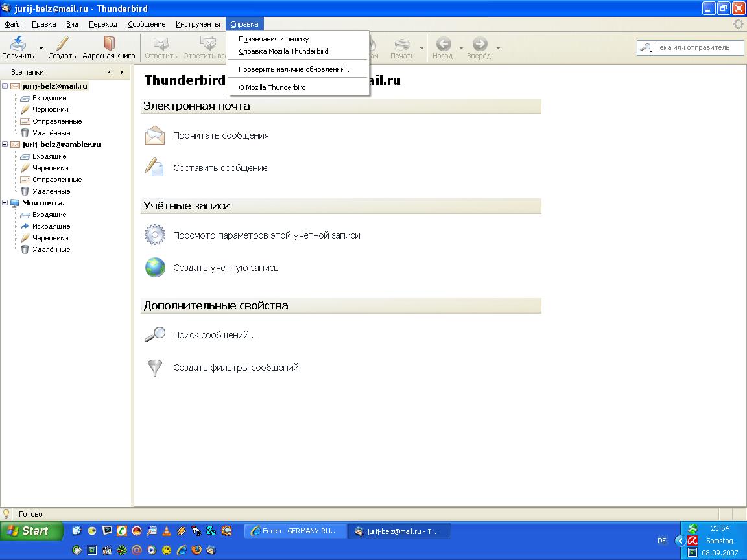Open the dropdown arrow next to Получить

click(x=41, y=48)
